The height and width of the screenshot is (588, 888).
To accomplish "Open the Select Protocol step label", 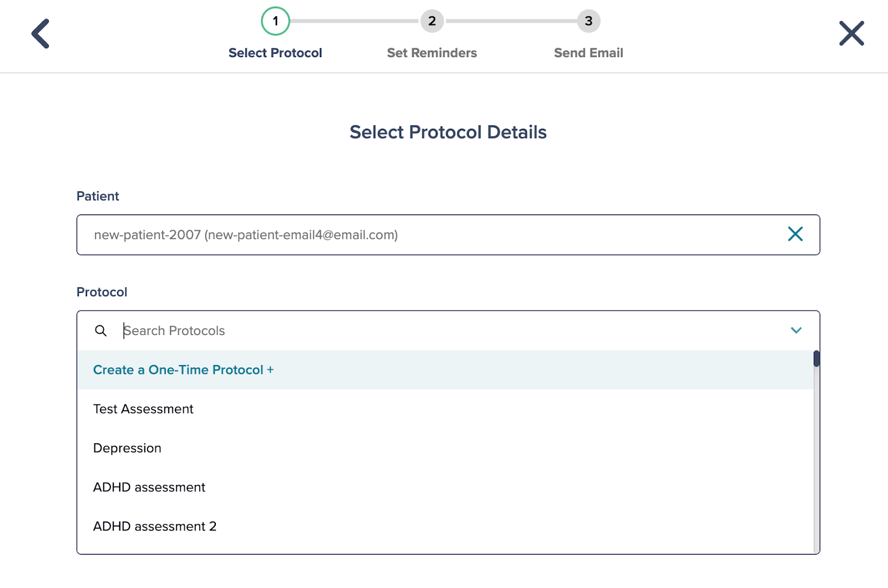I will click(275, 53).
